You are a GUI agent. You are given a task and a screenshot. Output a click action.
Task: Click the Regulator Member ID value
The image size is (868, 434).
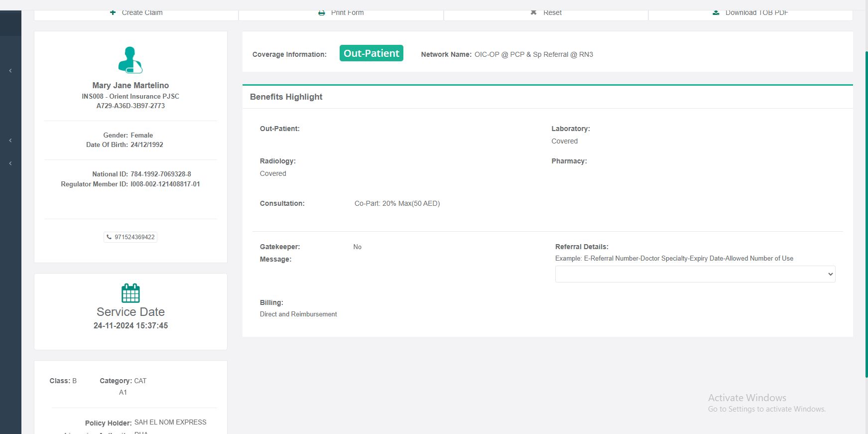pyautogui.click(x=165, y=184)
